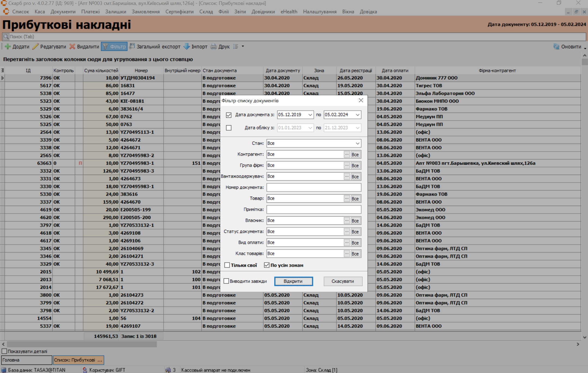Click the Фільтр funnel toolbar button
Image resolution: width=588 pixels, height=373 pixels.
[114, 47]
